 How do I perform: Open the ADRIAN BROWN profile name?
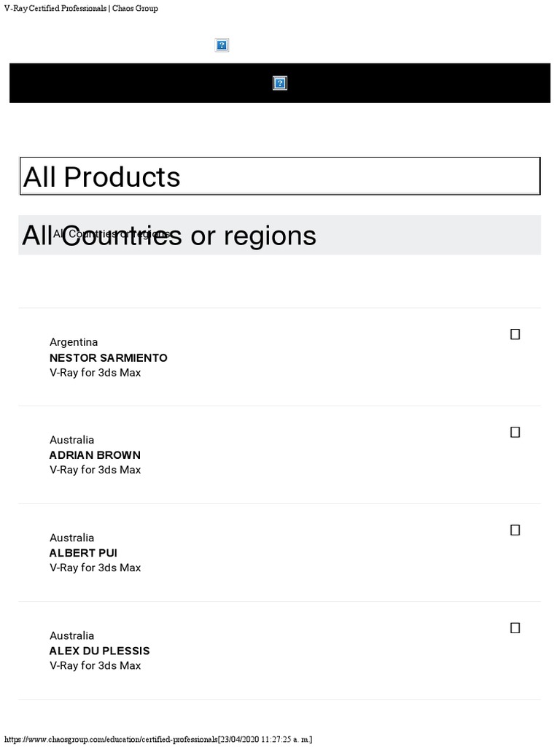(x=95, y=455)
